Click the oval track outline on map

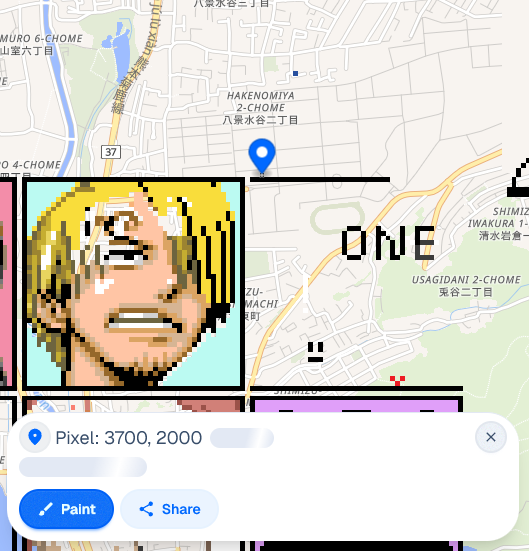337,218
